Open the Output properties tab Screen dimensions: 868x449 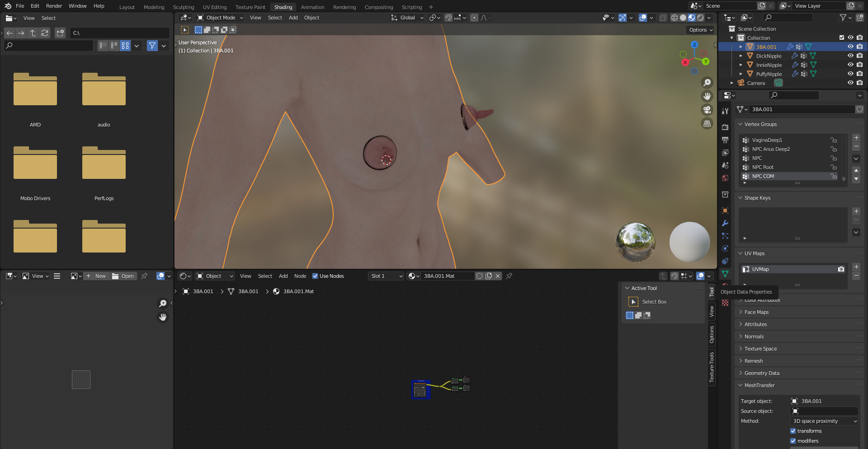[725, 140]
